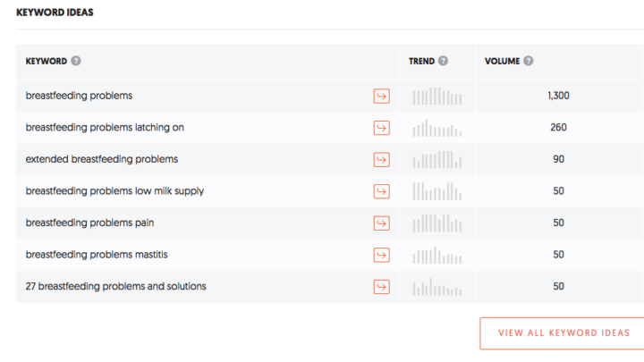This screenshot has width=644, height=362.
Task: Click arrow icon beside breastfeeding problems latching on
Action: click(382, 128)
